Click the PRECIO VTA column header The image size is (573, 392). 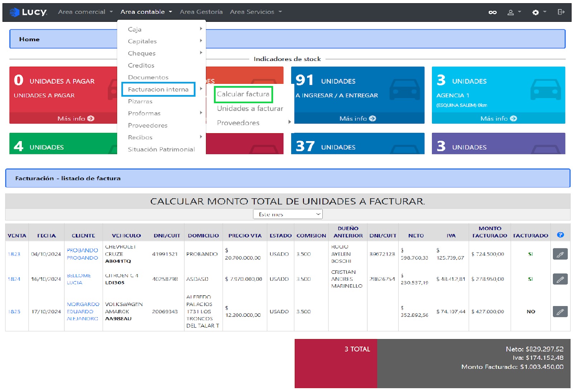(x=245, y=236)
